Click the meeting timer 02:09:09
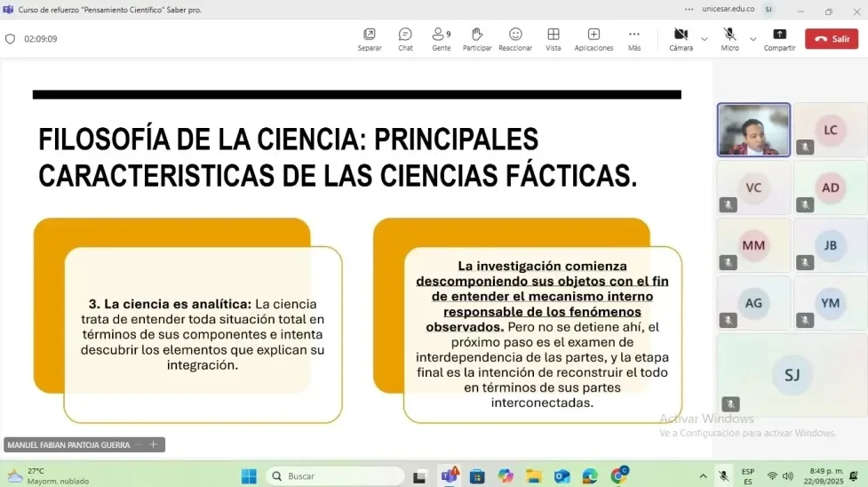The height and width of the screenshot is (487, 868). [40, 39]
